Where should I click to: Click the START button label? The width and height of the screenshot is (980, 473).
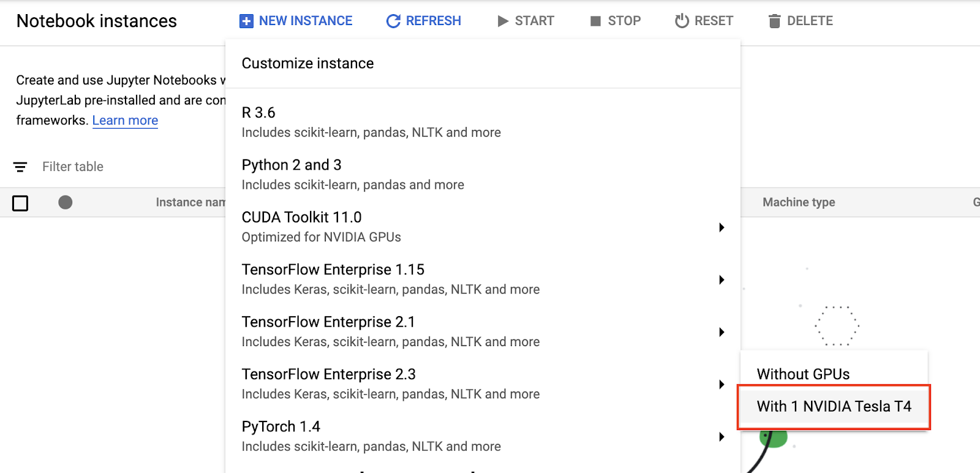pos(534,21)
